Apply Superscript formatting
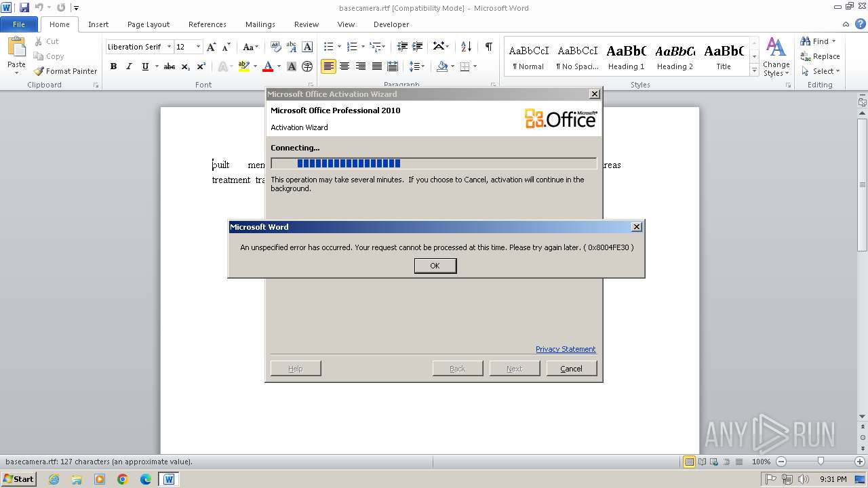This screenshot has height=488, width=868. tap(201, 66)
